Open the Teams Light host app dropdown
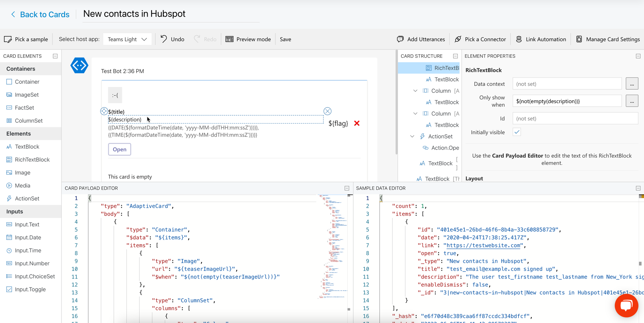The height and width of the screenshot is (323, 644). coord(127,39)
